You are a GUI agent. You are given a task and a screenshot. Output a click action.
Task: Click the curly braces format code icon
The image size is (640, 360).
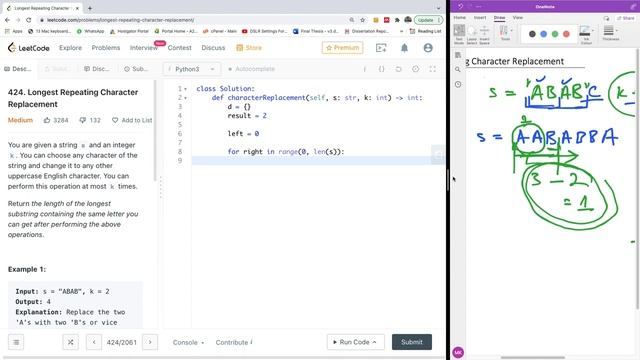coord(381,69)
